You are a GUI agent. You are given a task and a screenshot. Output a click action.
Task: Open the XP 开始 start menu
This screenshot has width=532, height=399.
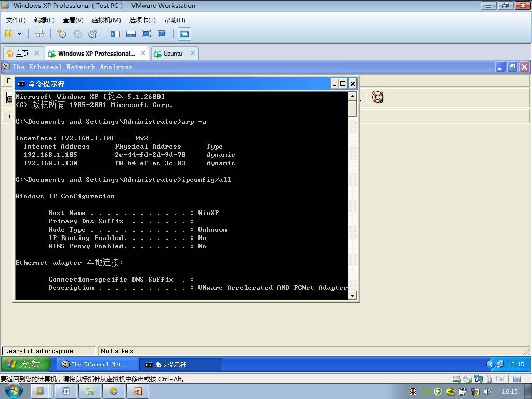tap(26, 364)
